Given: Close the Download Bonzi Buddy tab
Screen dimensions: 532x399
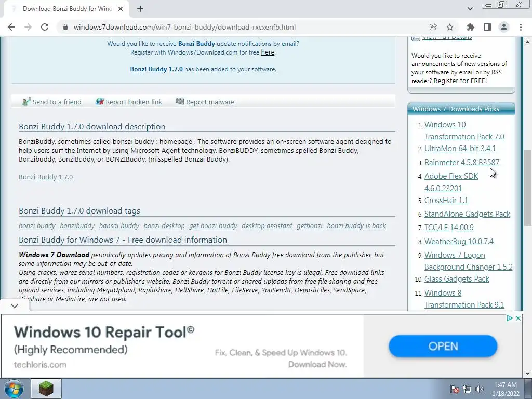Looking at the screenshot, I should (x=121, y=9).
